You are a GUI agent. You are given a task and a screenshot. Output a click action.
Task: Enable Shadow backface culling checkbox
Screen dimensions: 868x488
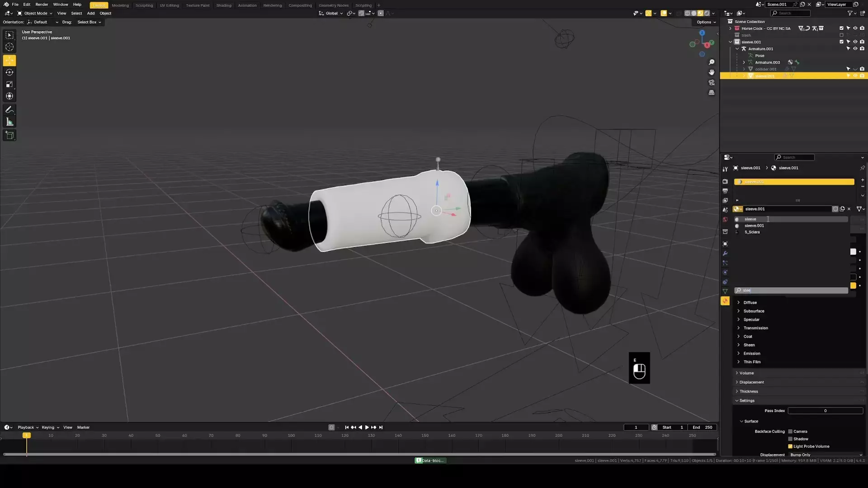[x=790, y=439]
